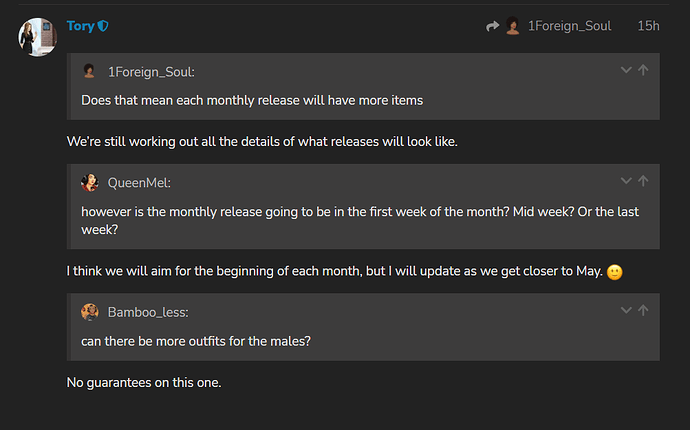Jump to Bamboo_less's original post via up arrow
This screenshot has height=430, width=690.
click(x=643, y=310)
